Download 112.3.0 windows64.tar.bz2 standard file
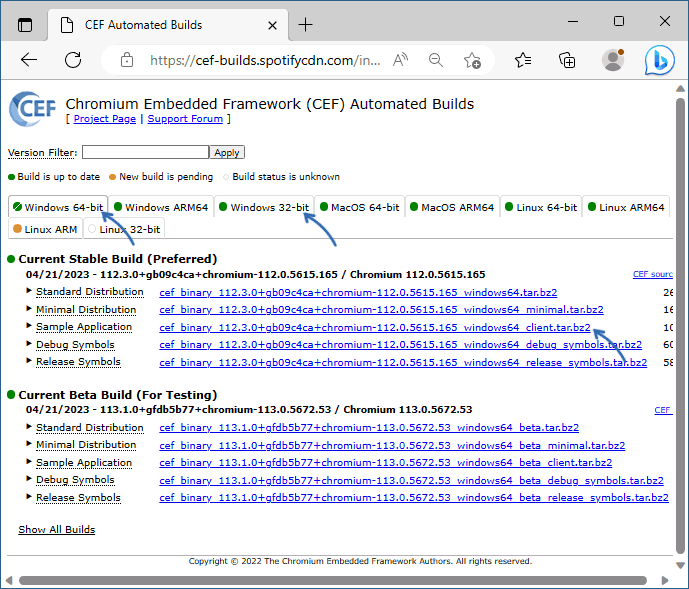The width and height of the screenshot is (689, 589). coord(358,292)
